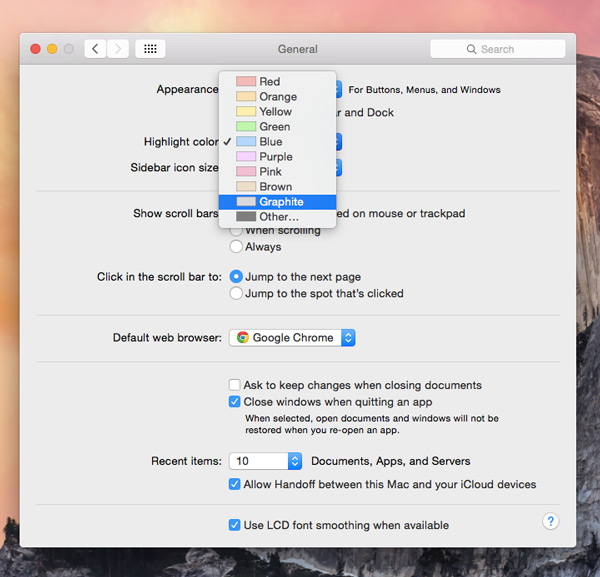Viewport: 600px width, 577px height.
Task: Choose Yellow highlight color
Action: [x=277, y=111]
